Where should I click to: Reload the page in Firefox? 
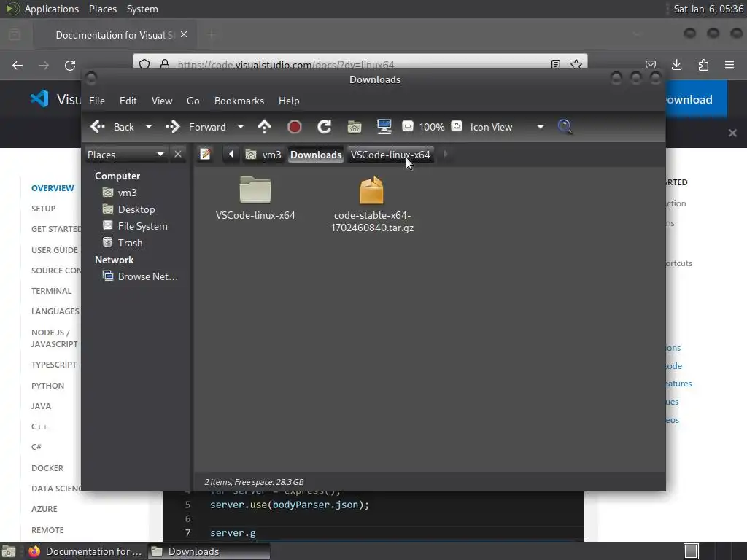70,65
